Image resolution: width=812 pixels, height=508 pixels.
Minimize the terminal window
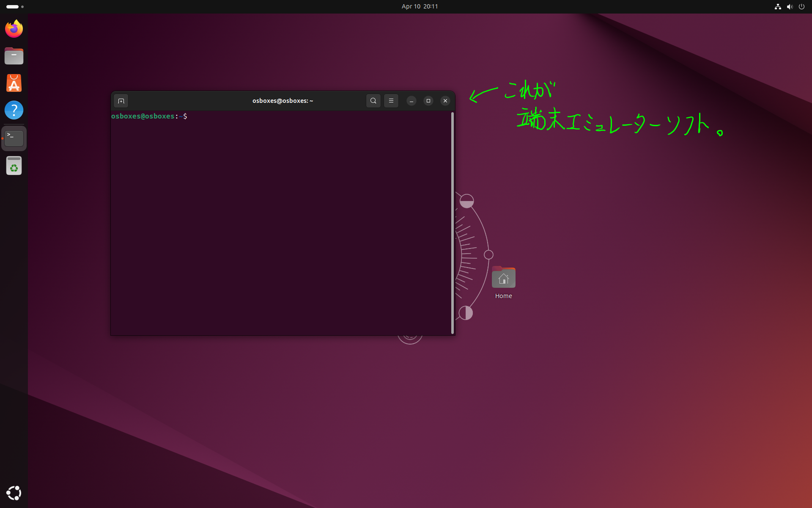click(x=411, y=101)
